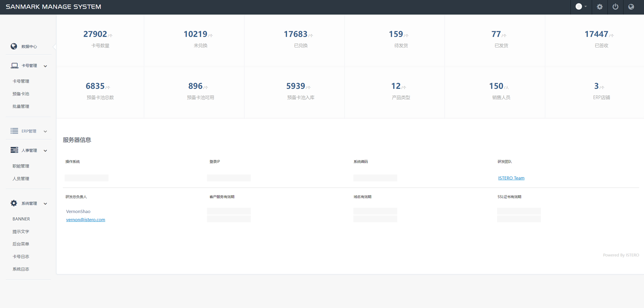Click the power logout icon in header
Viewport: 644px width, 308px height.
(x=615, y=7)
